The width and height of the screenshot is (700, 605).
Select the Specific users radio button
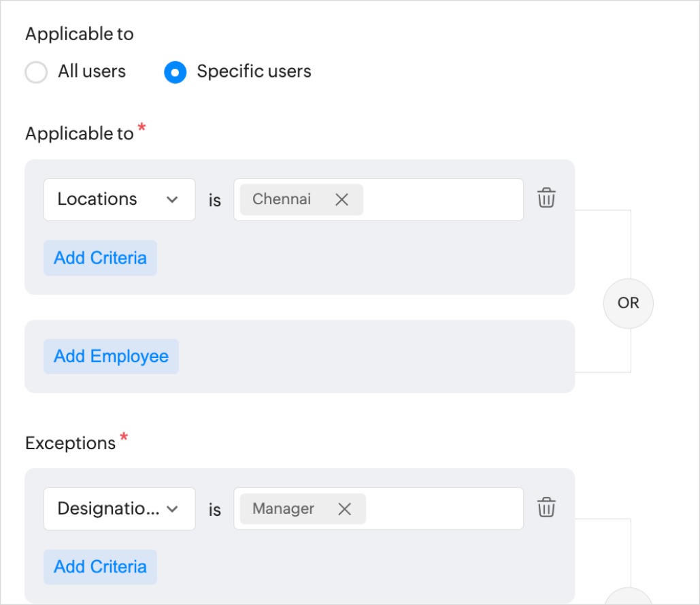coord(176,72)
